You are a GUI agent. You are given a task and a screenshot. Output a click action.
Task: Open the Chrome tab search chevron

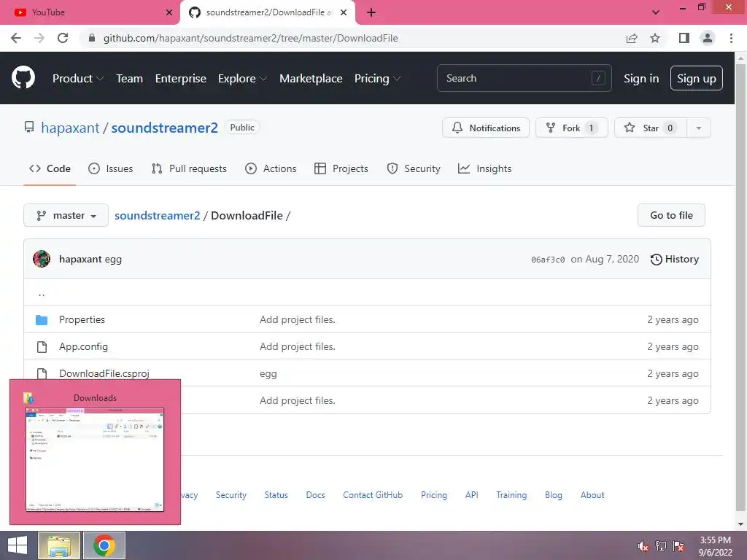coord(656,12)
